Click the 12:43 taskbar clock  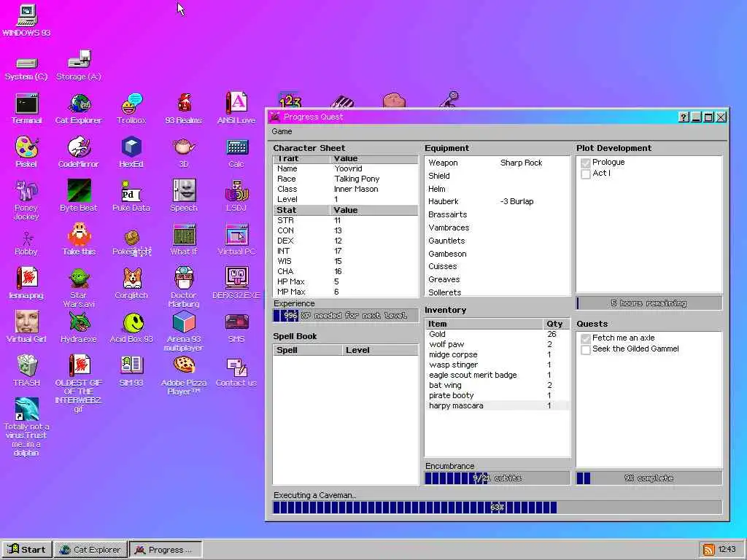pos(727,550)
